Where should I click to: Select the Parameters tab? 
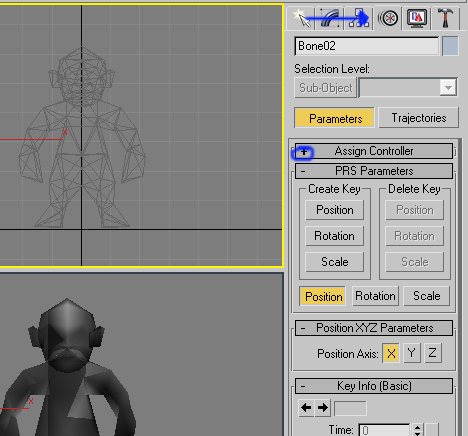coord(334,118)
